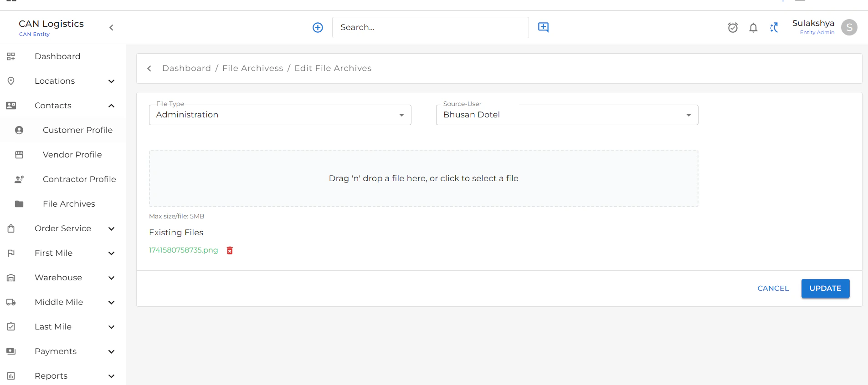Click the File Archives folder icon
The height and width of the screenshot is (385, 868).
[x=19, y=204]
